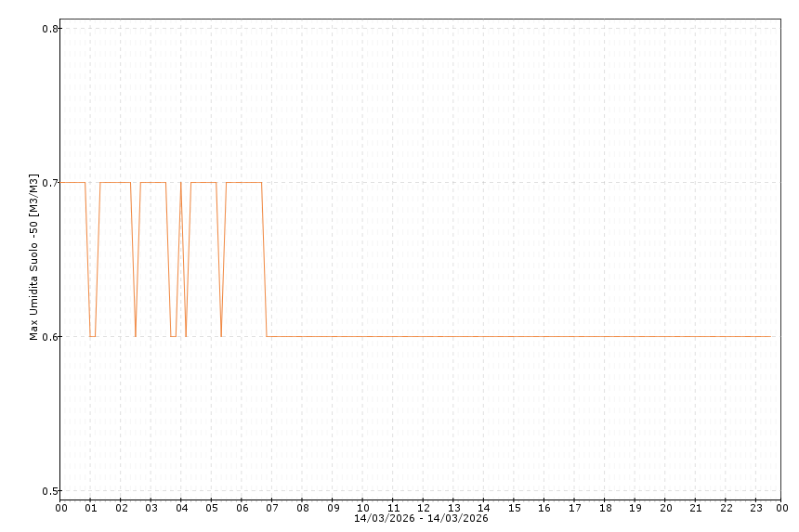This screenshot has width=799, height=532.
Task: Click the 12 hour tick label
Action: 424,508
